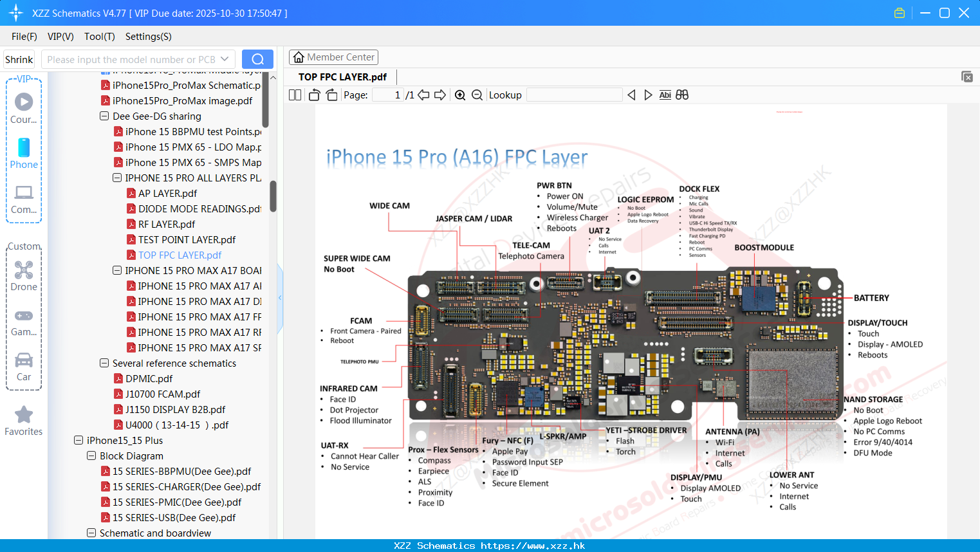Screen dimensions: 980x552
Task: Open Favorites star icon
Action: point(24,414)
